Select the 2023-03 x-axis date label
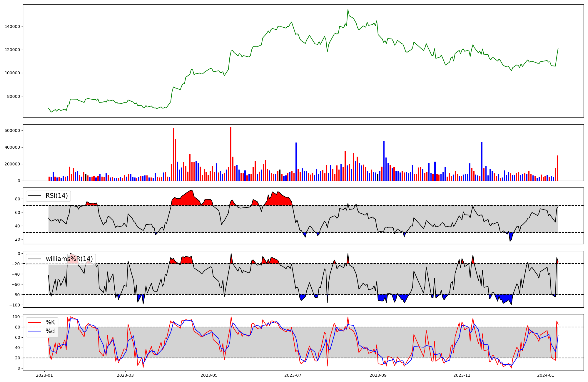The height and width of the screenshot is (382, 588). [x=126, y=375]
